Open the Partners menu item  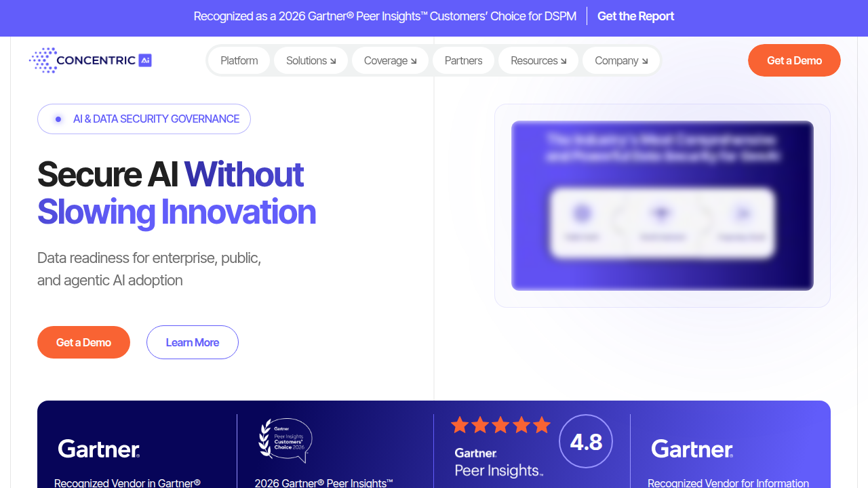click(x=463, y=60)
